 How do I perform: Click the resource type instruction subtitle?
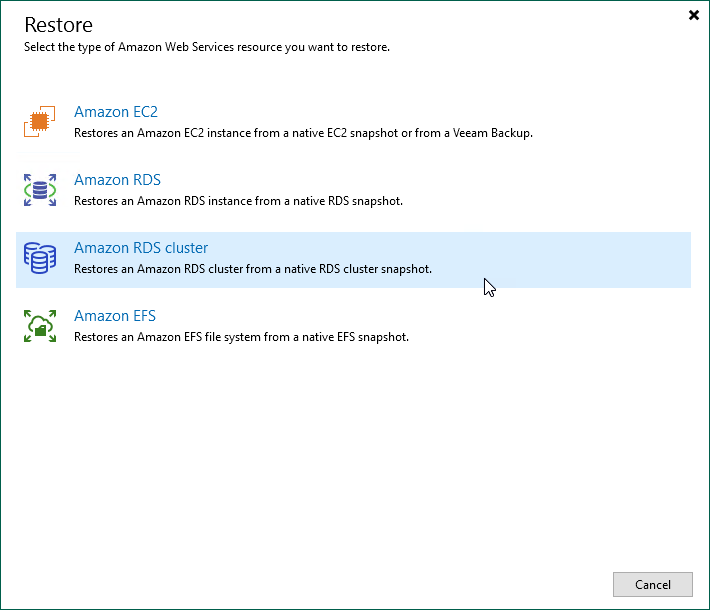tap(206, 47)
